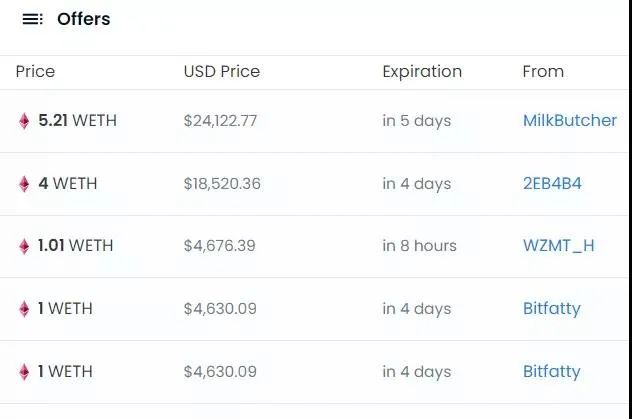
Task: Click the $24,122.77 USD price
Action: 220,121
